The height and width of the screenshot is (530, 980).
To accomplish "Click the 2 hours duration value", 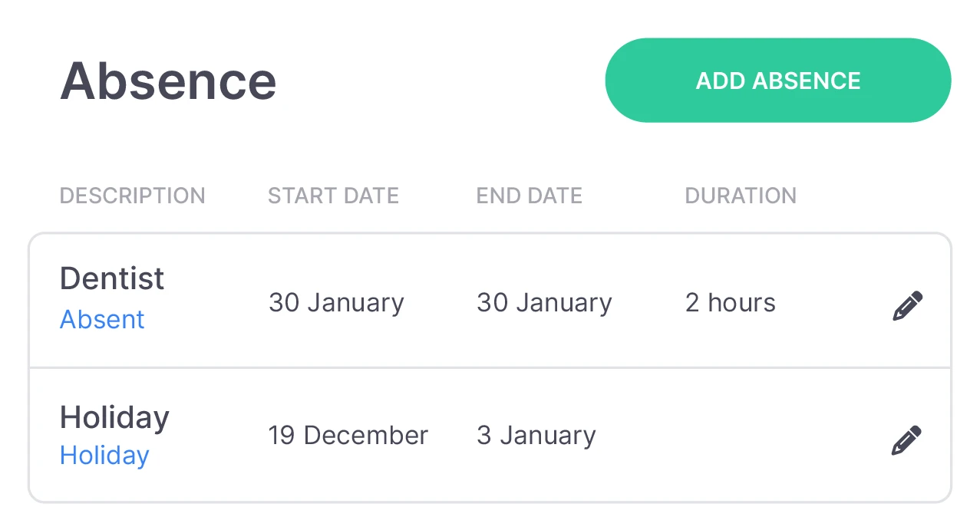I will tap(730, 302).
